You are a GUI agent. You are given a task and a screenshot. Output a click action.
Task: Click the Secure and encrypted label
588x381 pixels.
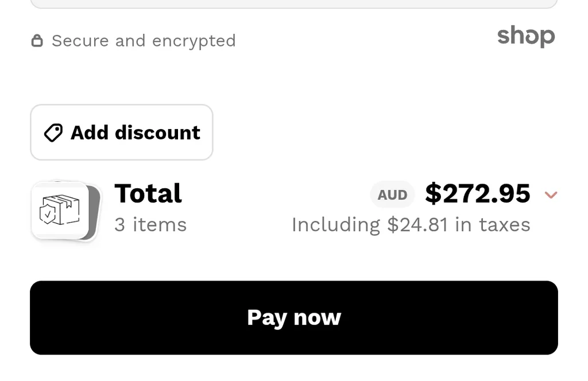(144, 40)
